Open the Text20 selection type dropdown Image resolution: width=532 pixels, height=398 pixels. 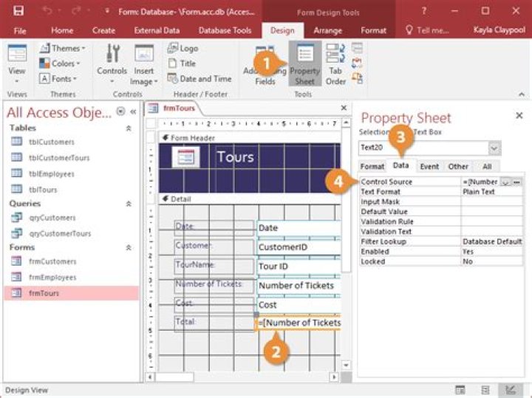(x=494, y=148)
